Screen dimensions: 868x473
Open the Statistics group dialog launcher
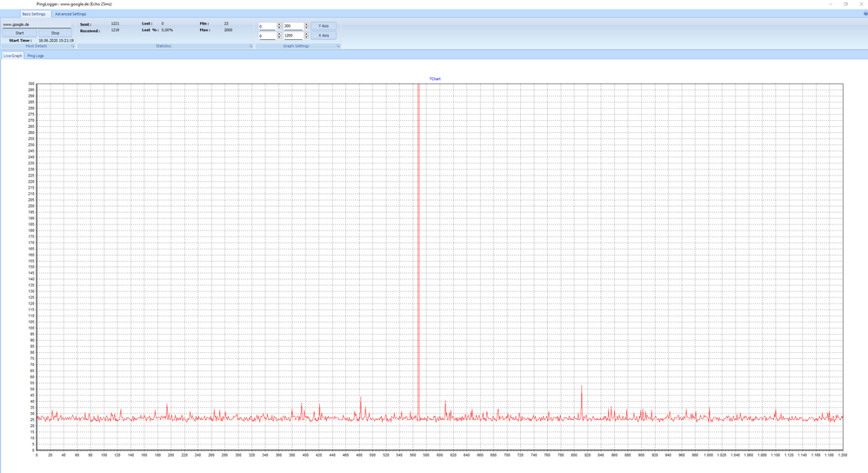pos(250,46)
